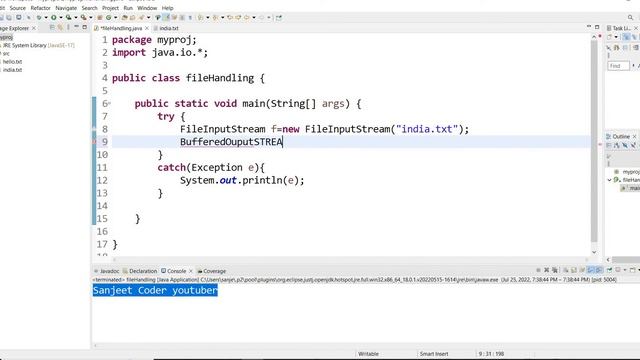
Task: Click the Terminate console icon
Action: tap(538, 270)
